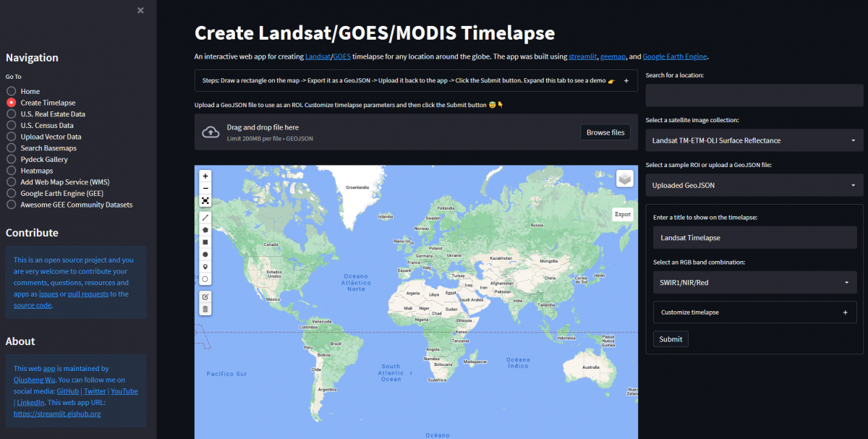Open the source code link
Screen dimensions: 868x439
coord(32,305)
